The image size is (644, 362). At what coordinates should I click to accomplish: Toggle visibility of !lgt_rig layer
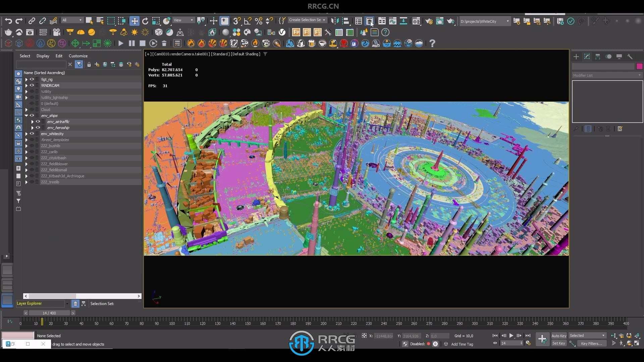tap(32, 79)
